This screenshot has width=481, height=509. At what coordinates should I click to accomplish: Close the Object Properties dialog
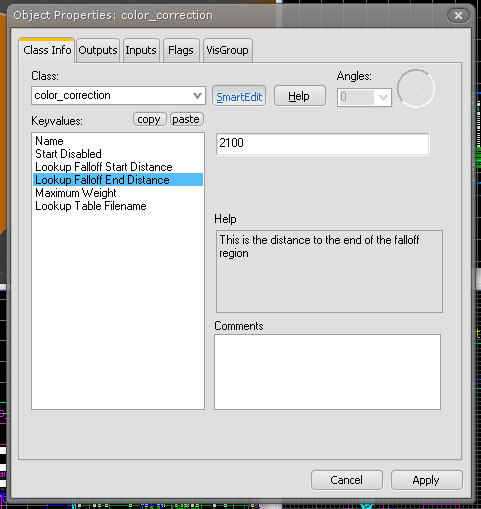458,15
